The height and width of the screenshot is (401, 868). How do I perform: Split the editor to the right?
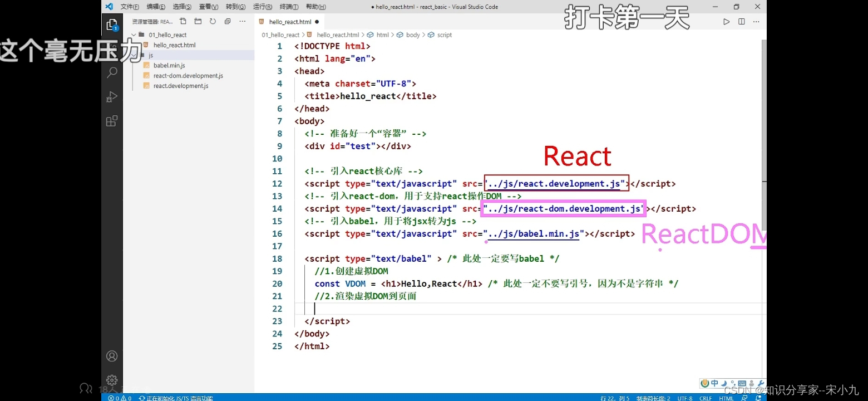coord(741,22)
